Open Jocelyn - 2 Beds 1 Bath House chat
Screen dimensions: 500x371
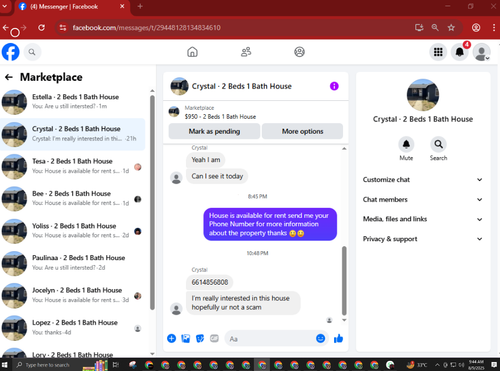click(73, 296)
